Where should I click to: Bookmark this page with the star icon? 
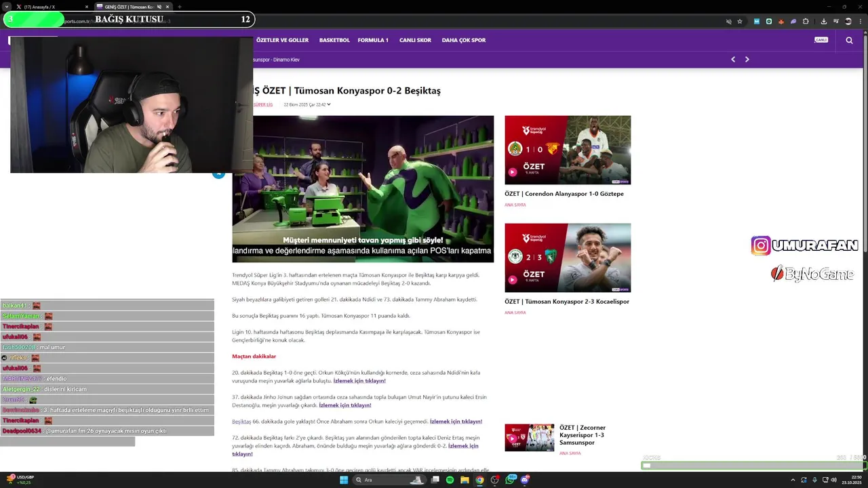coord(740,22)
